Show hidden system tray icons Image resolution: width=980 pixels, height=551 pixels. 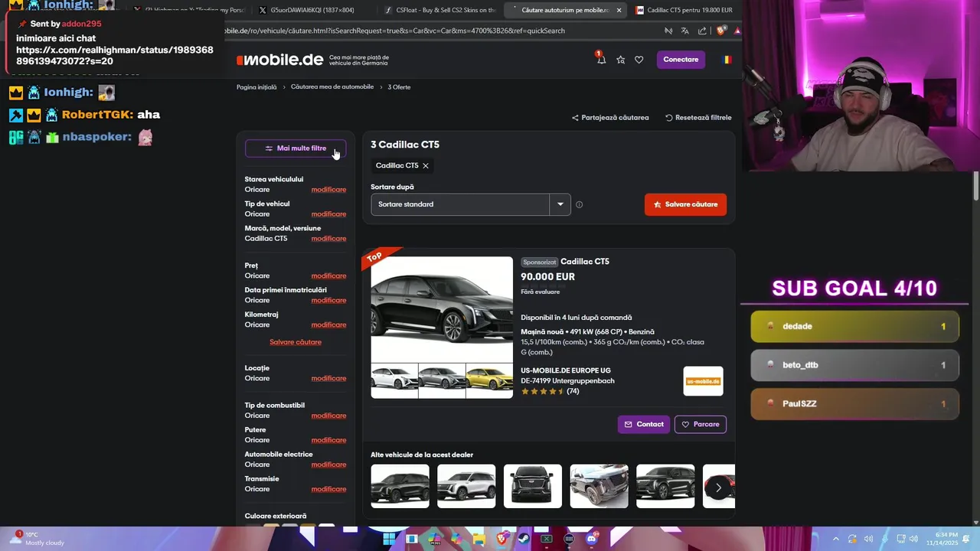[x=835, y=539]
